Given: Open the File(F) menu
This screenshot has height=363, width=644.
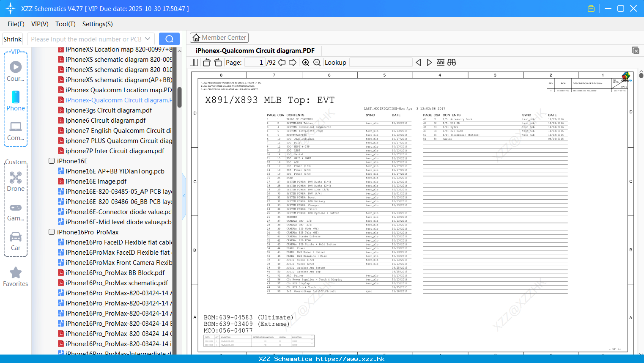Looking at the screenshot, I should [x=16, y=24].
